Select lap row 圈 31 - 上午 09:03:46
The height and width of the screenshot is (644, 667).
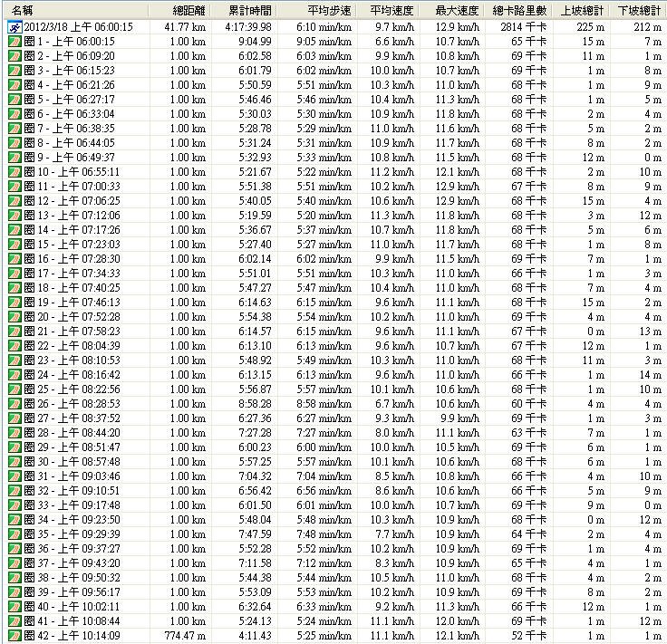[335, 477]
